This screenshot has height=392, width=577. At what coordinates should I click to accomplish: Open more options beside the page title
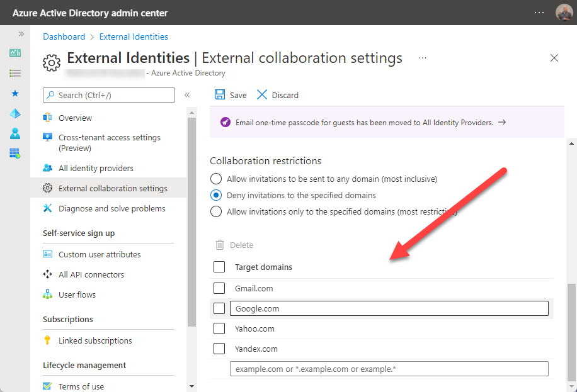coord(423,58)
